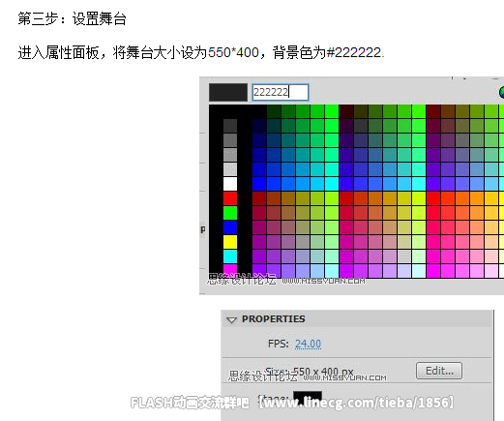The width and height of the screenshot is (504, 421).
Task: Choose the yellow swatch in the left column
Action: coord(230,242)
